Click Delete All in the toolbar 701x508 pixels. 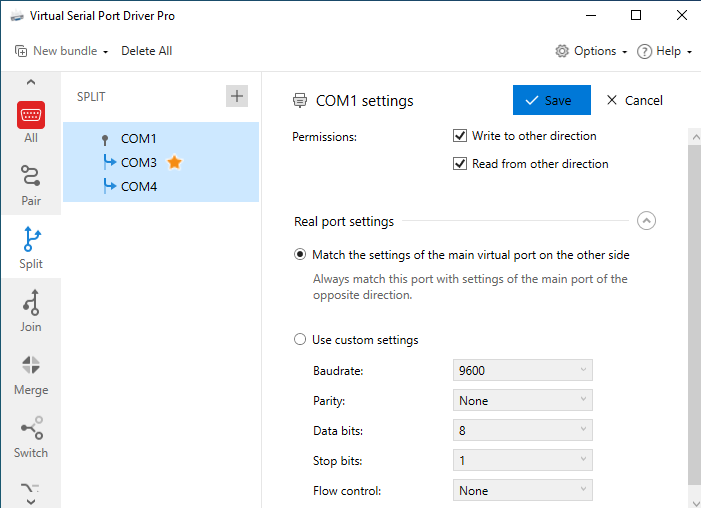pos(147,51)
